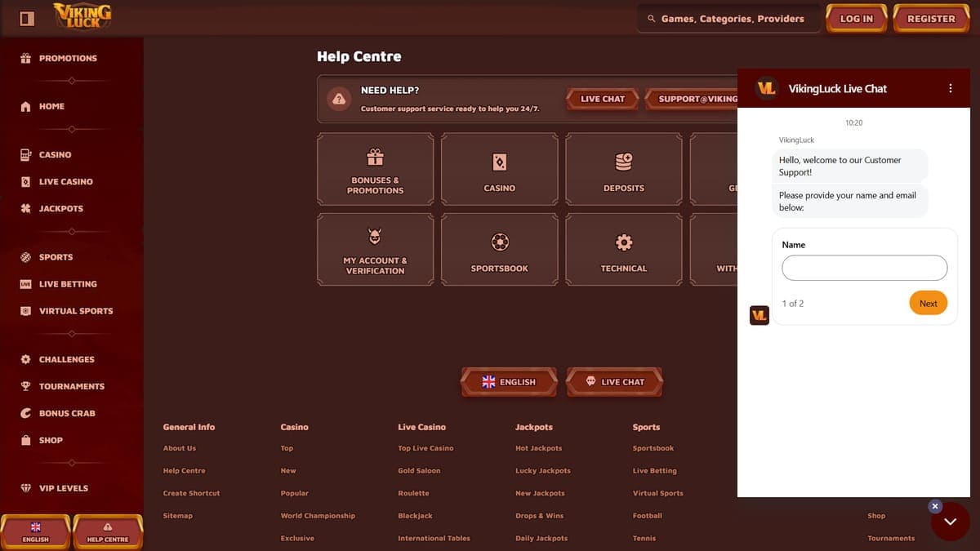Open Casino help category tile
This screenshot has width=980, height=551.
(500, 169)
